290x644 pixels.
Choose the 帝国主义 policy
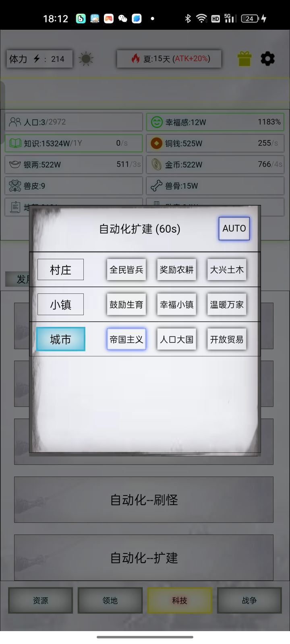(126, 339)
